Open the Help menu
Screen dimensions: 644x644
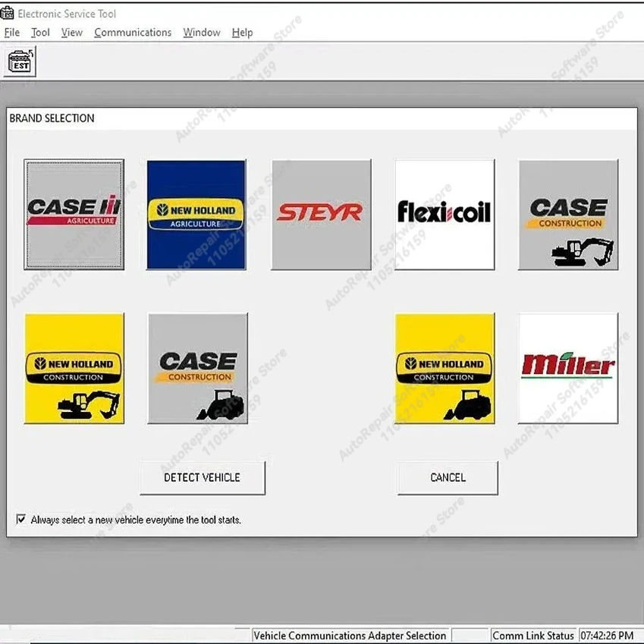(242, 33)
